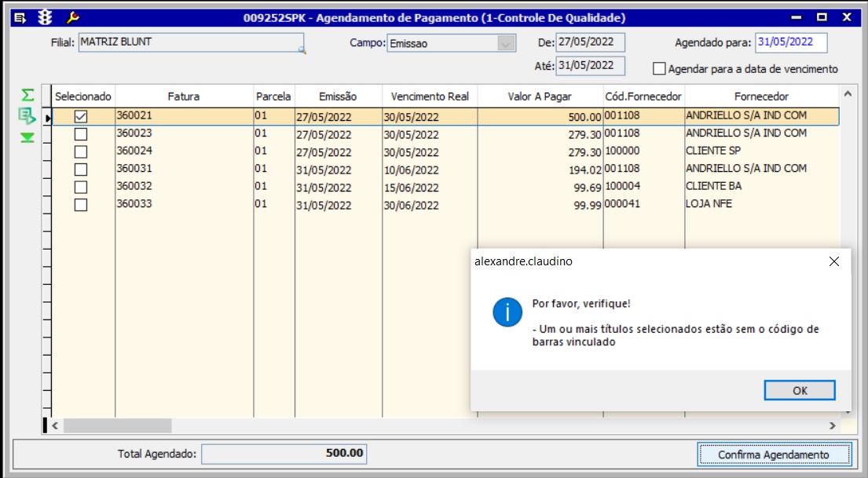This screenshot has height=478, width=868.
Task: Click the wrench settings icon in title bar
Action: click(x=72, y=17)
